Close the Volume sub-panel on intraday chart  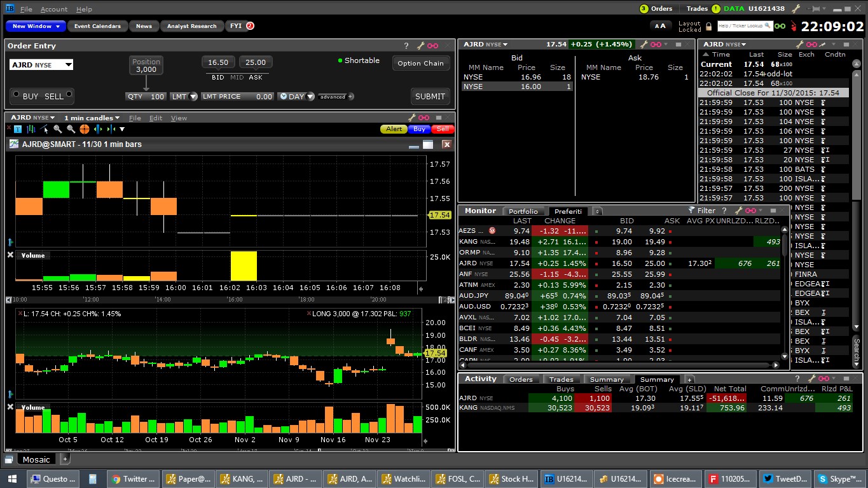(x=10, y=255)
